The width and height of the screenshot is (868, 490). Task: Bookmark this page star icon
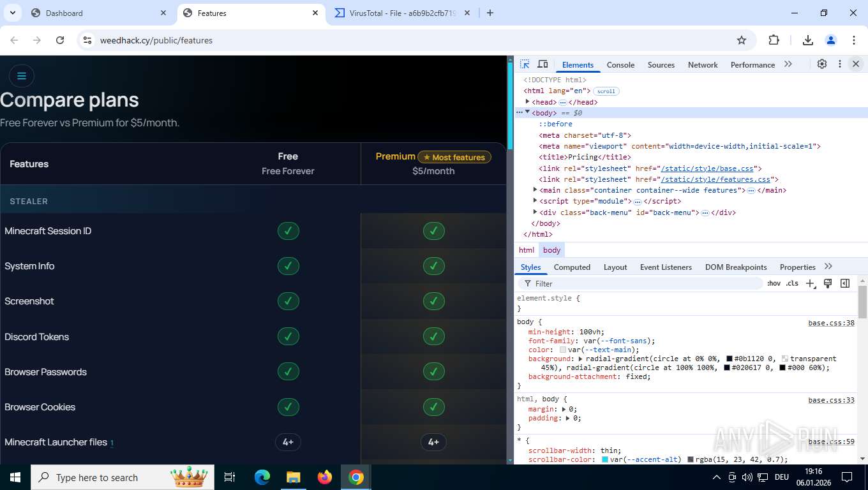[x=742, y=40]
